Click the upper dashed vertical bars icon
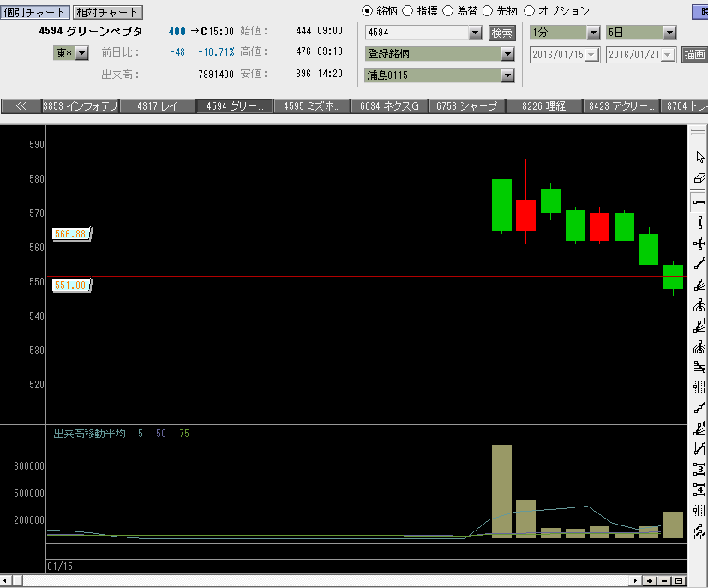 click(699, 387)
